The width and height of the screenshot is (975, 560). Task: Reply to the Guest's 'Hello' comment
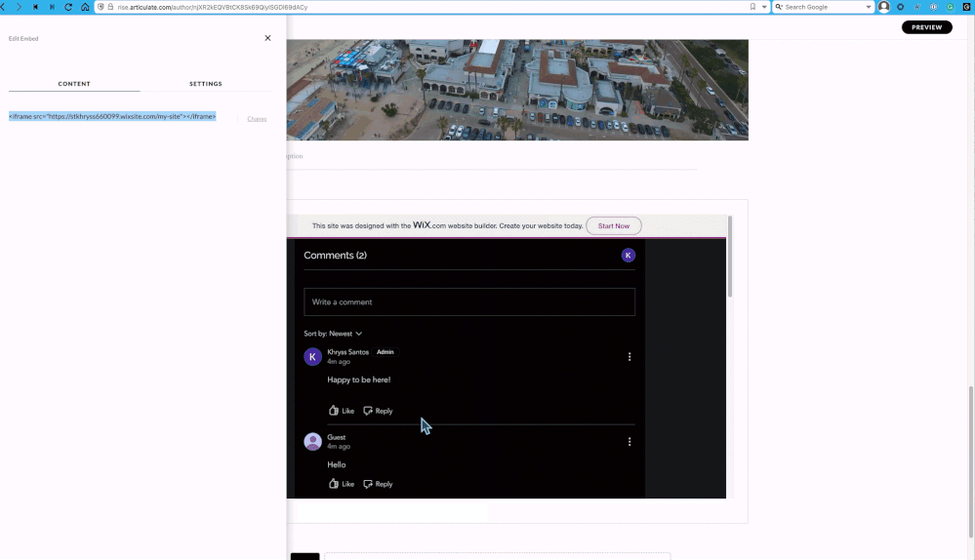[x=378, y=484]
